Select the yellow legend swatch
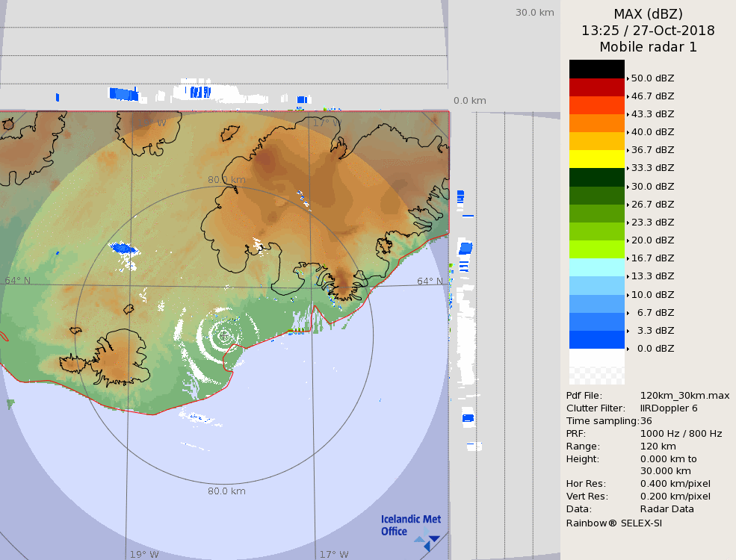Screen dimensions: 736x560 596,159
